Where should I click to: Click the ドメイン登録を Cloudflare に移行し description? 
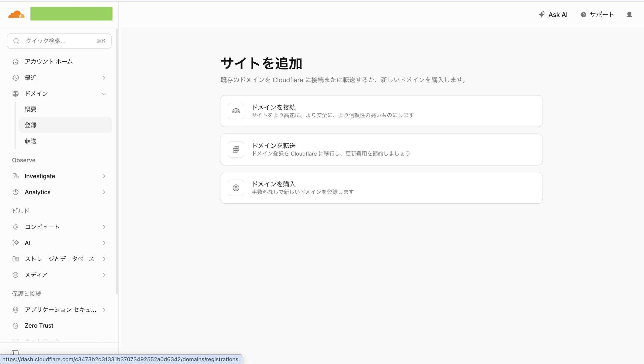click(331, 154)
